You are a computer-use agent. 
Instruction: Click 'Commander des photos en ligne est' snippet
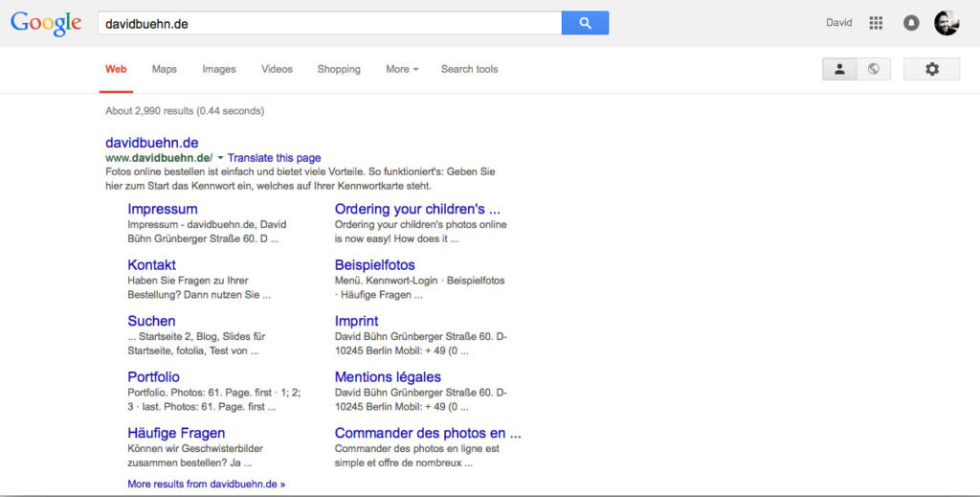pyautogui.click(x=417, y=456)
